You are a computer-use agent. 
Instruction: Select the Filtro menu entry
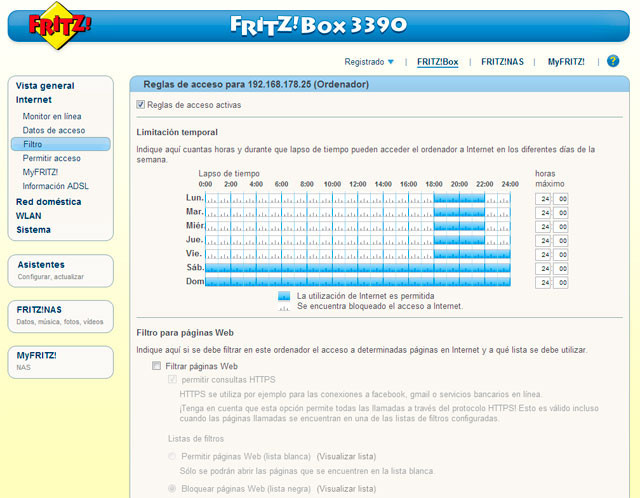[x=61, y=144]
